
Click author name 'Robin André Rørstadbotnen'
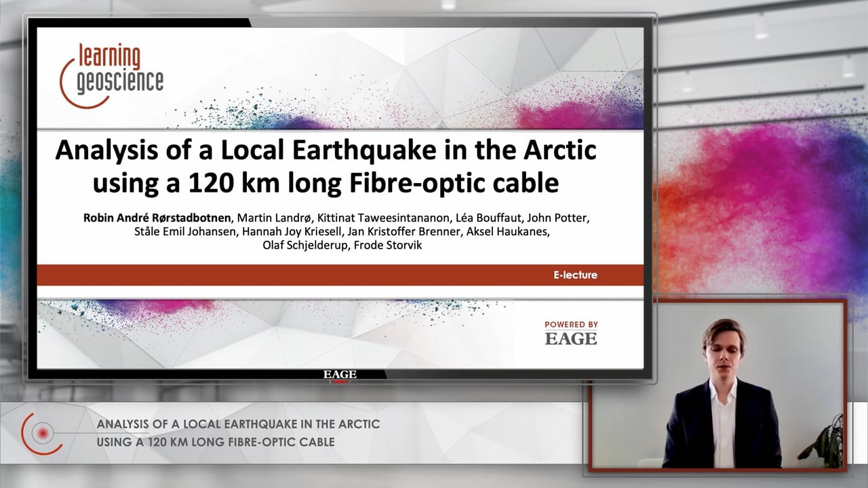tap(157, 218)
